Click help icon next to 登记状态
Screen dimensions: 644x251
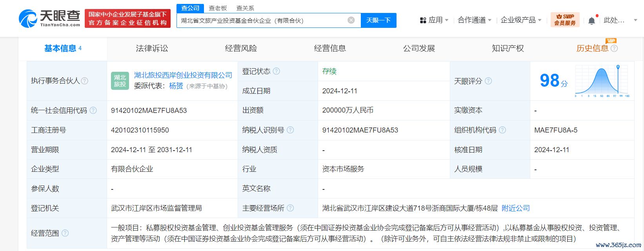point(277,71)
